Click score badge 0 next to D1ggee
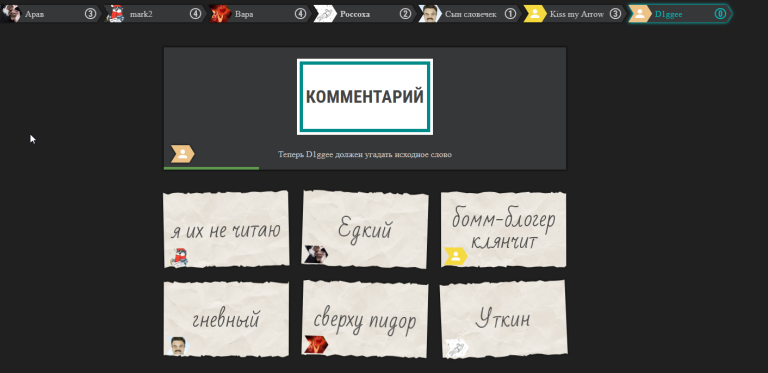Image resolution: width=768 pixels, height=373 pixels. pos(720,14)
